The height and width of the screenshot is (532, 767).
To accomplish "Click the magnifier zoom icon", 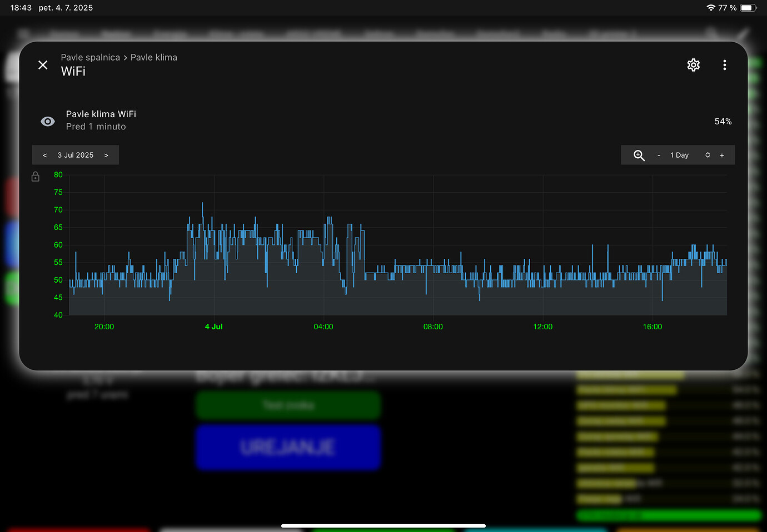I will (x=639, y=155).
